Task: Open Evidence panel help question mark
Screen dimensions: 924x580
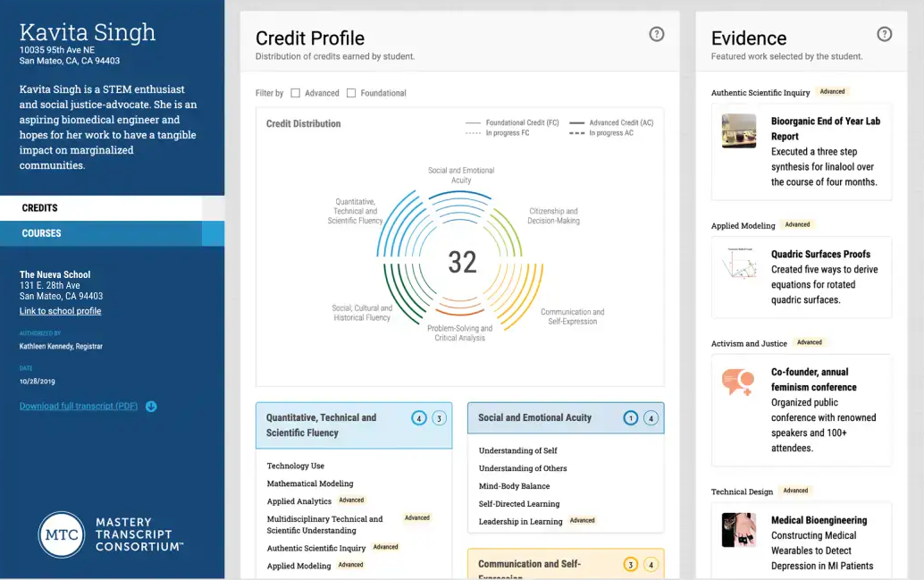Action: 884,34
